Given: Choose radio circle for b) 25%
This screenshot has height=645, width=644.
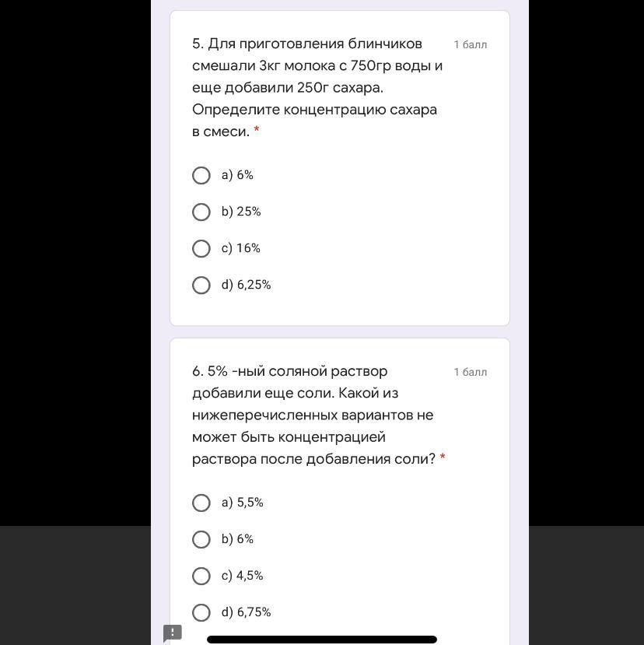Looking at the screenshot, I should [x=201, y=212].
